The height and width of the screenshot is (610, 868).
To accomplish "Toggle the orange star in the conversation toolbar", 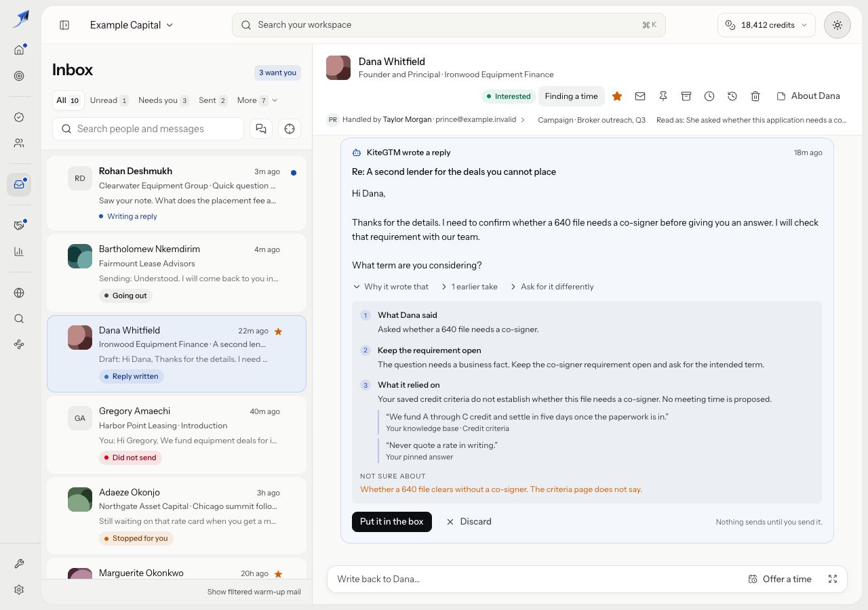I will point(617,96).
